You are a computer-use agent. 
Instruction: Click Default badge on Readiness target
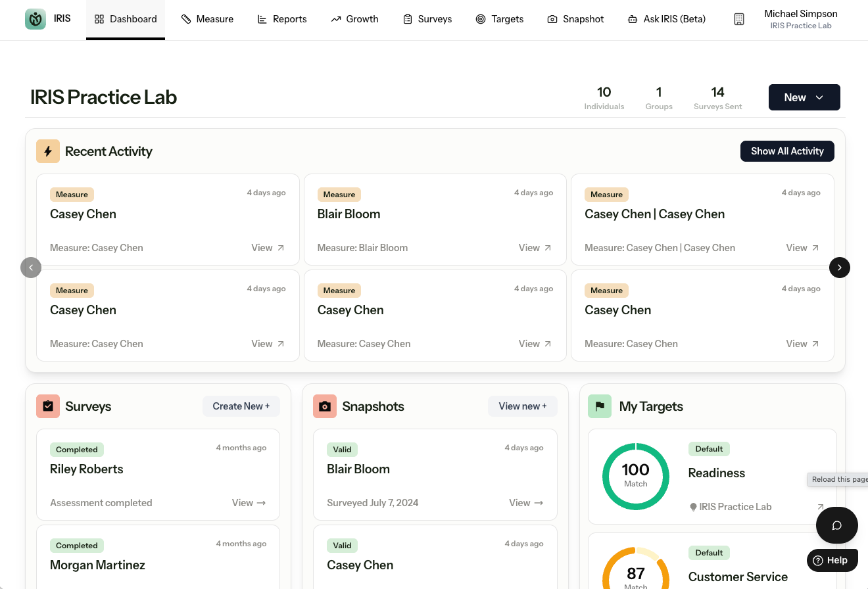(709, 449)
